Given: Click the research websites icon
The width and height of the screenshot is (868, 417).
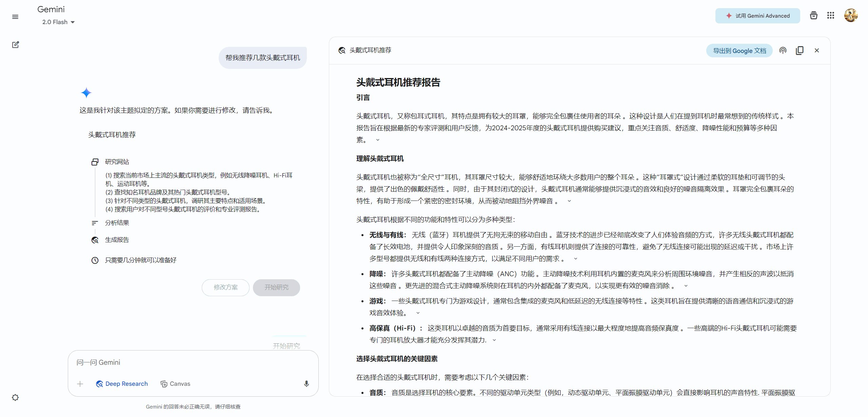Looking at the screenshot, I should pos(95,162).
